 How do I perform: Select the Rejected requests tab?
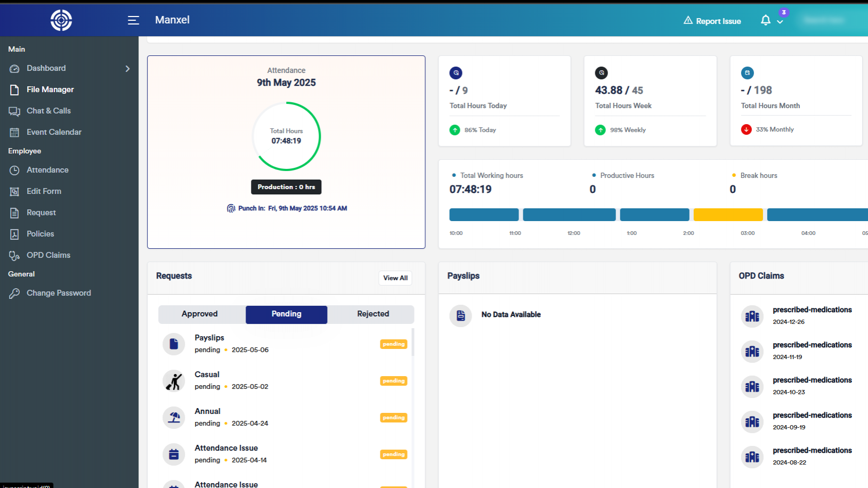(x=373, y=314)
